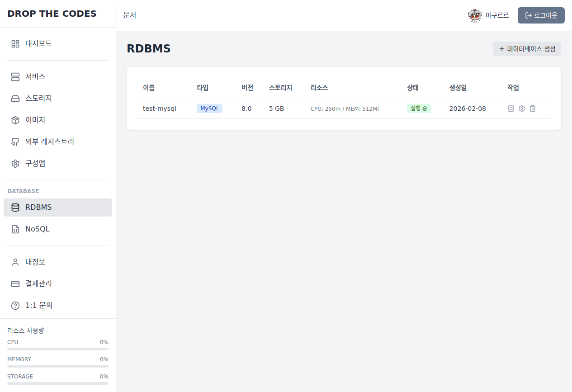Viewport: 572px width, 392px height.
Task: Select the test-mysql database name
Action: click(159, 109)
